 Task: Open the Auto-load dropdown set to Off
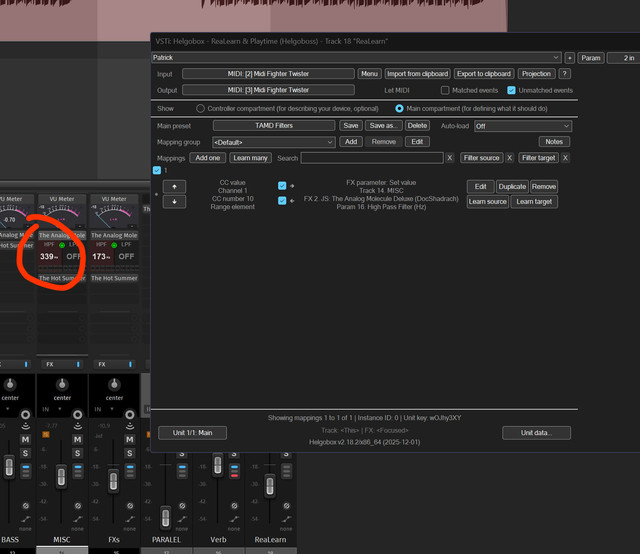click(522, 126)
